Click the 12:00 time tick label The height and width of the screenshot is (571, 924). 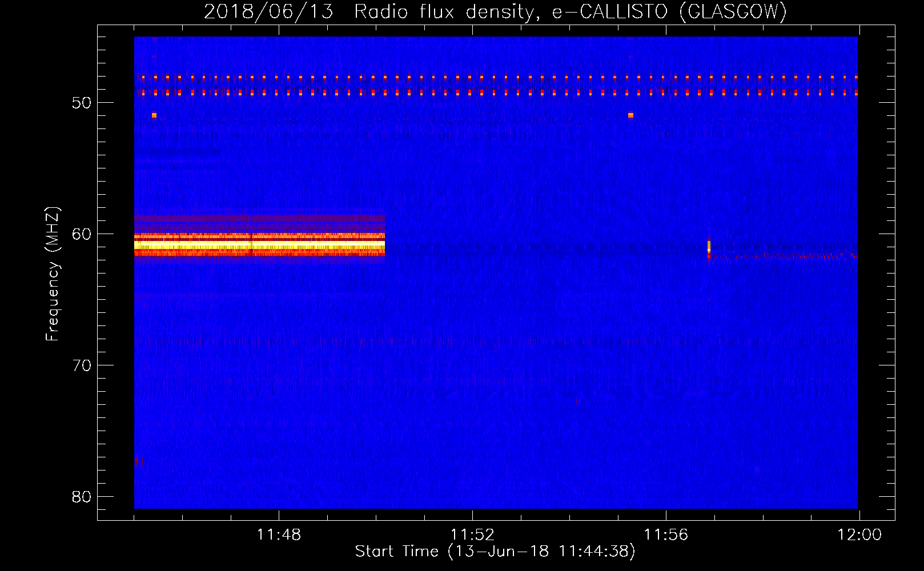click(859, 535)
